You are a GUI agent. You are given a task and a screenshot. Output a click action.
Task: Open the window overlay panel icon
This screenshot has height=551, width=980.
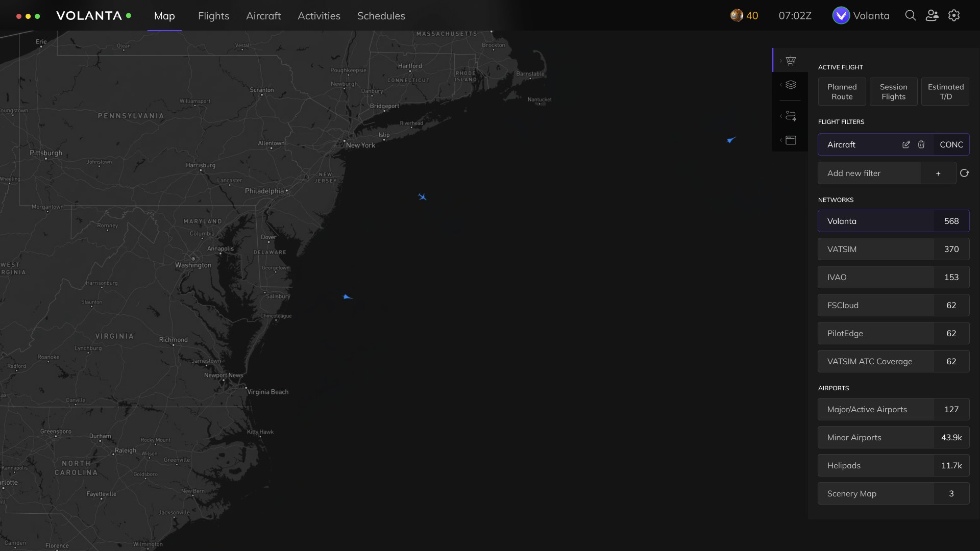[x=791, y=140]
